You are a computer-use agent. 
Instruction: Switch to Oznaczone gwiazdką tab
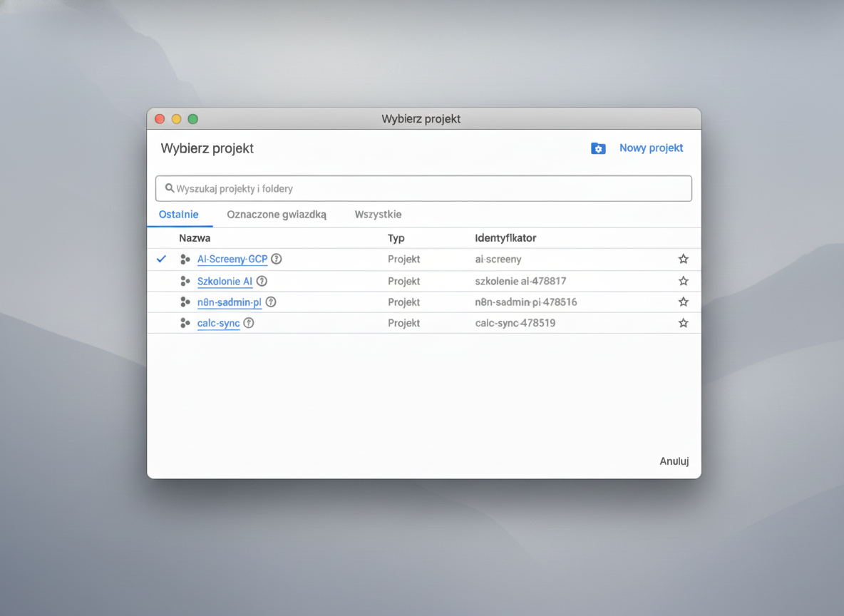click(x=277, y=215)
